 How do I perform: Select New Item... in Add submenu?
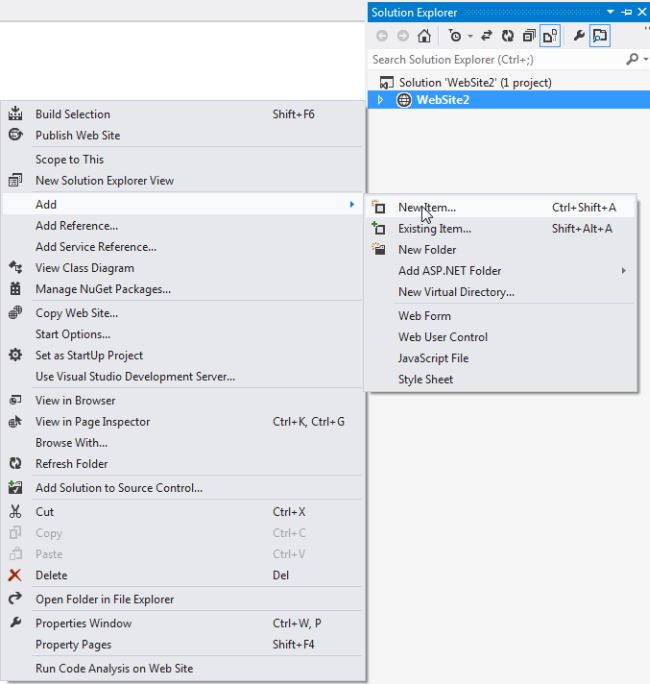501,208
